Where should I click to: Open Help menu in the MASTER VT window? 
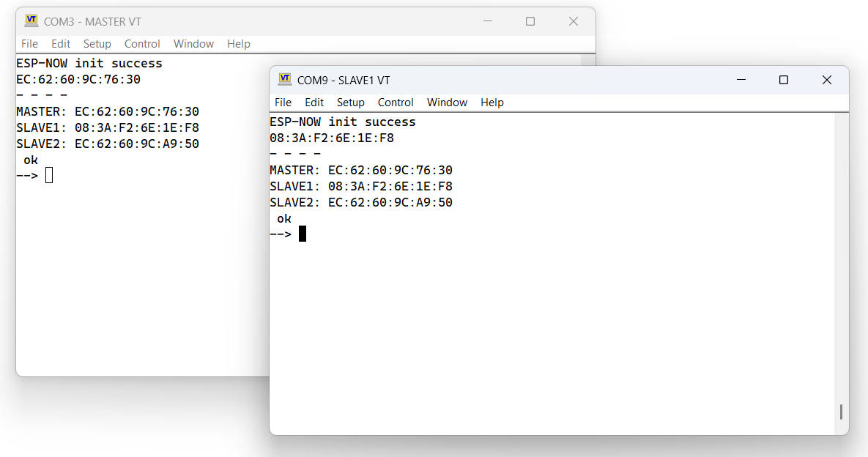point(239,44)
